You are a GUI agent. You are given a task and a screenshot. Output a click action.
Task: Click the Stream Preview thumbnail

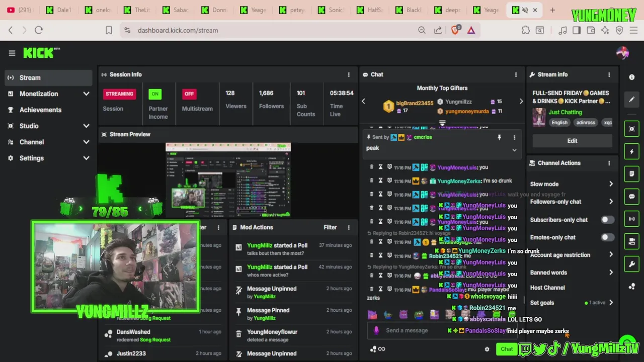(x=228, y=180)
